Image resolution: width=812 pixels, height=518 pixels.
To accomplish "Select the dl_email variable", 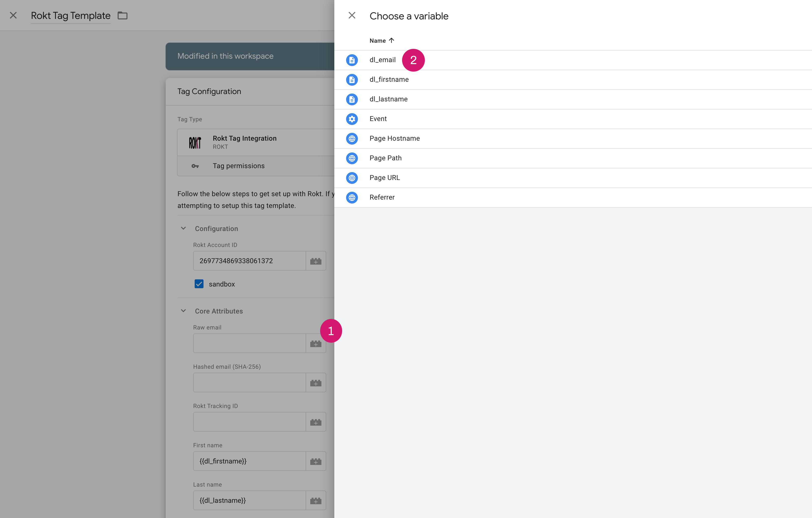I will click(573, 60).
